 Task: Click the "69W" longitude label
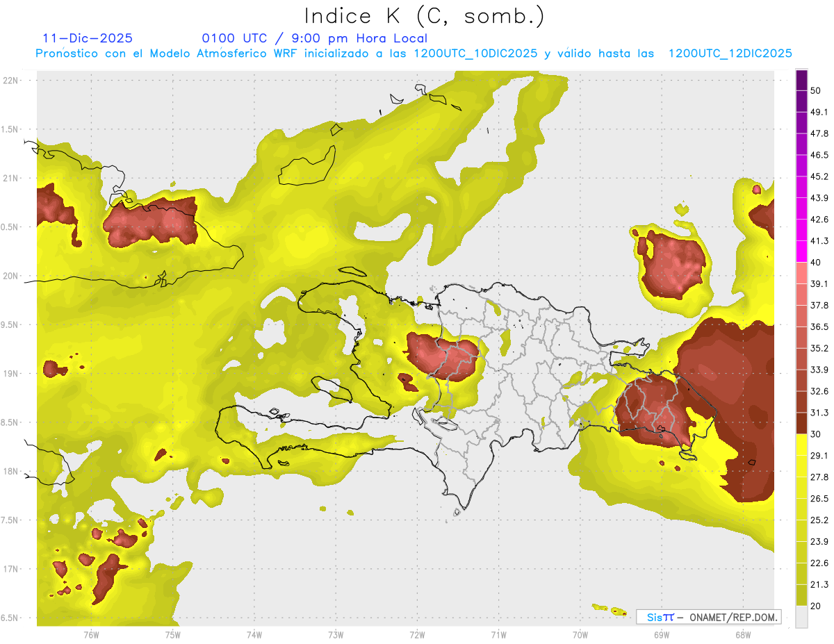click(662, 635)
